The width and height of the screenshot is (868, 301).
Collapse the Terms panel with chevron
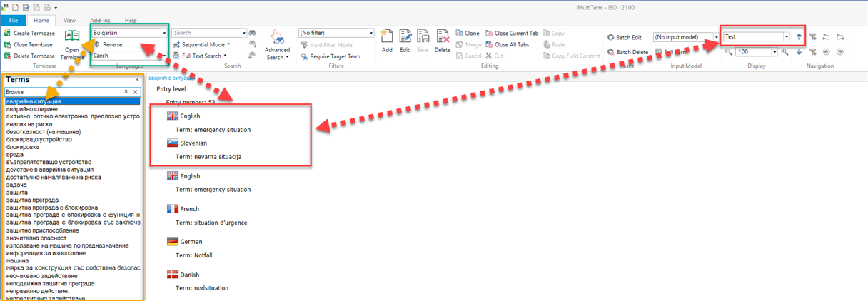click(137, 80)
